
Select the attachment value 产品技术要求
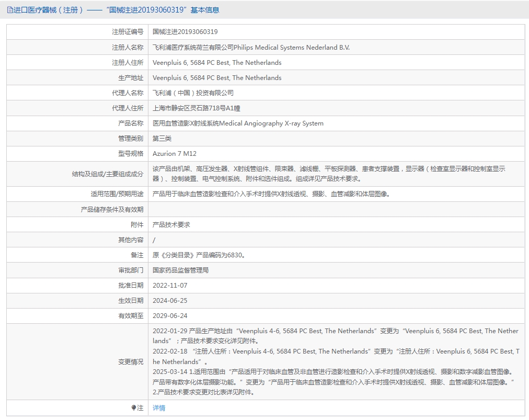[x=171, y=224]
